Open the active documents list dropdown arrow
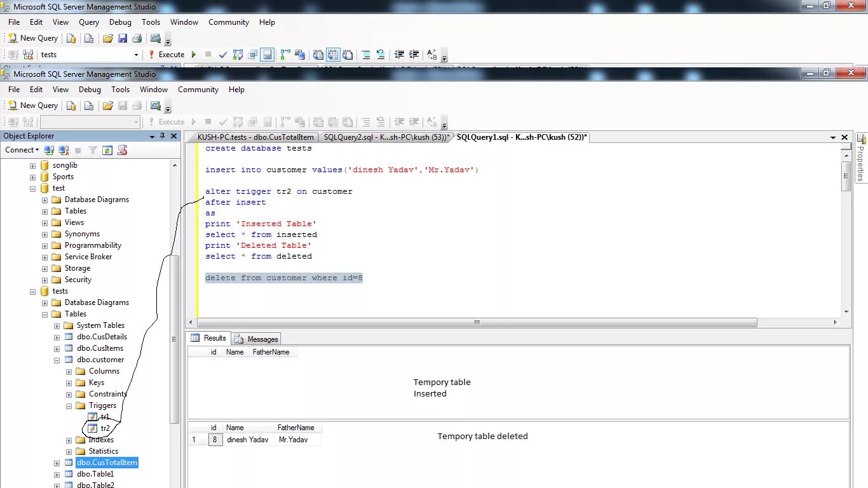Image resolution: width=868 pixels, height=488 pixels. (x=832, y=137)
